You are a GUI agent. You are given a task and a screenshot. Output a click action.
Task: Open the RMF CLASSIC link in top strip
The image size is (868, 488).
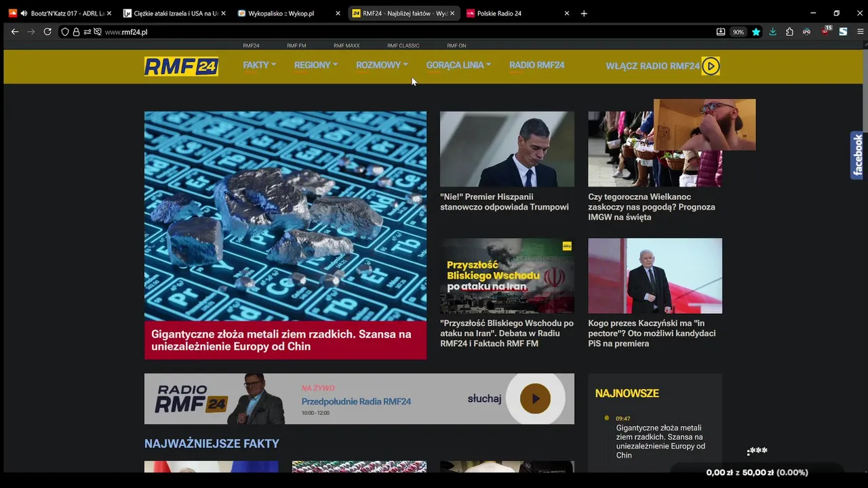click(x=403, y=45)
